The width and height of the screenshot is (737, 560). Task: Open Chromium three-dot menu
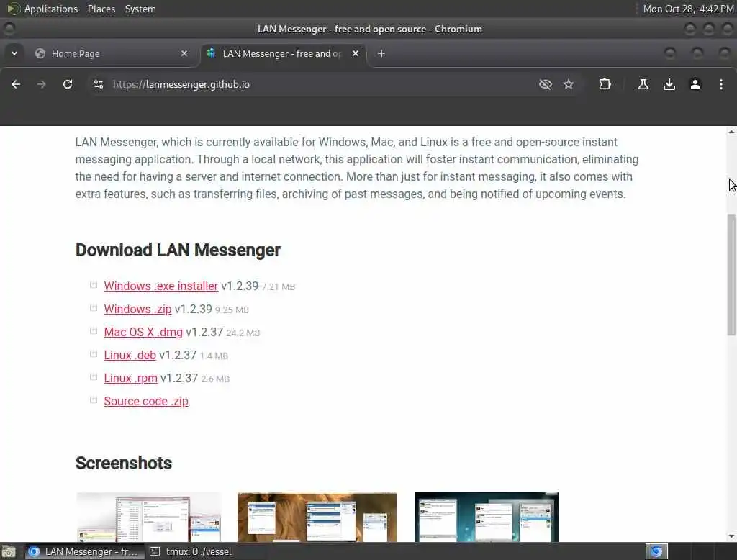tap(721, 84)
